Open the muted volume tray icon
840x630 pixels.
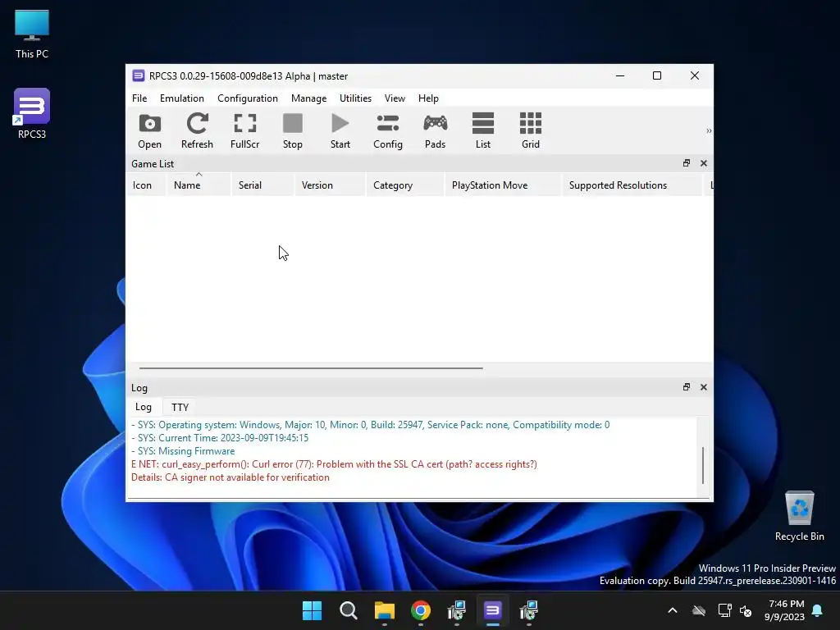click(x=745, y=610)
